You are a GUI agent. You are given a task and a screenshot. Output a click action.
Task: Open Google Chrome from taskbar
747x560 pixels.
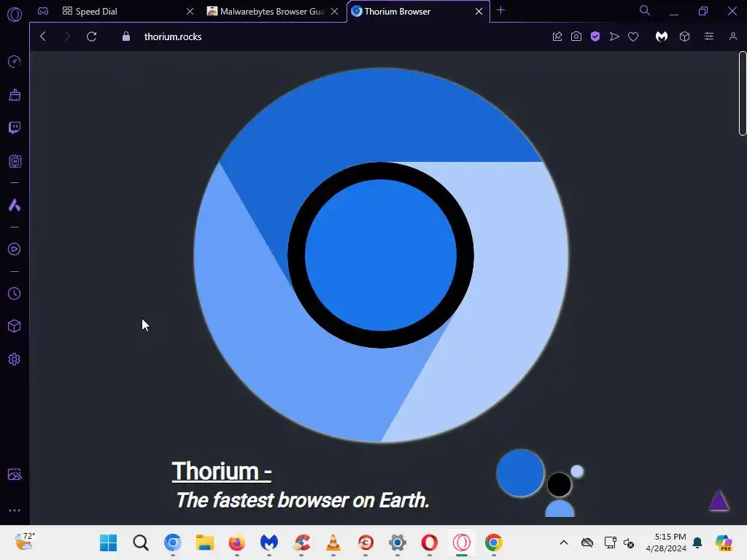(x=494, y=542)
